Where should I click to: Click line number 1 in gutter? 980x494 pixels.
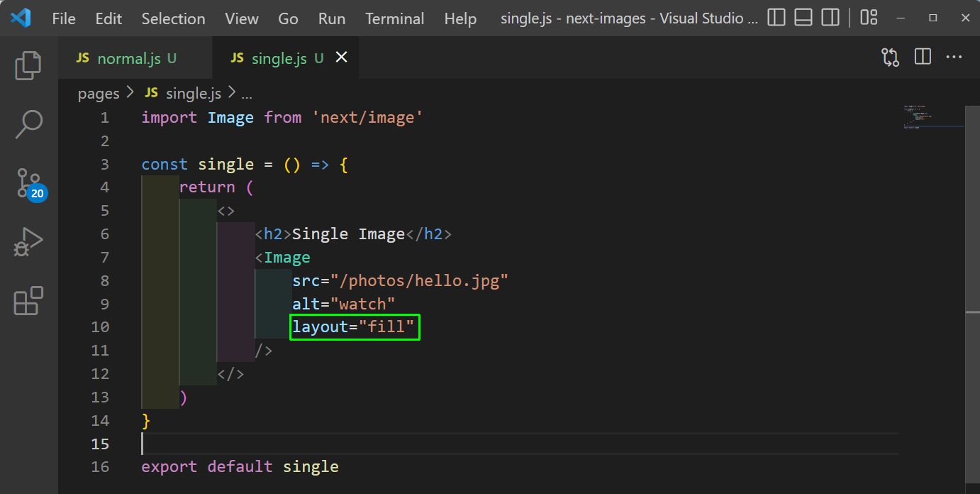click(105, 118)
